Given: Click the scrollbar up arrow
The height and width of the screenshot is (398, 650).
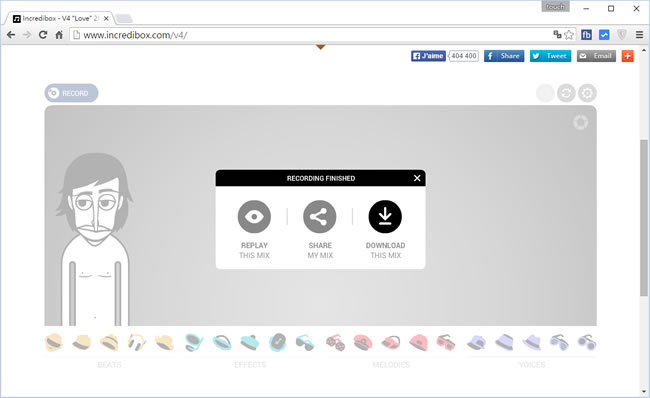Looking at the screenshot, I should 644,51.
